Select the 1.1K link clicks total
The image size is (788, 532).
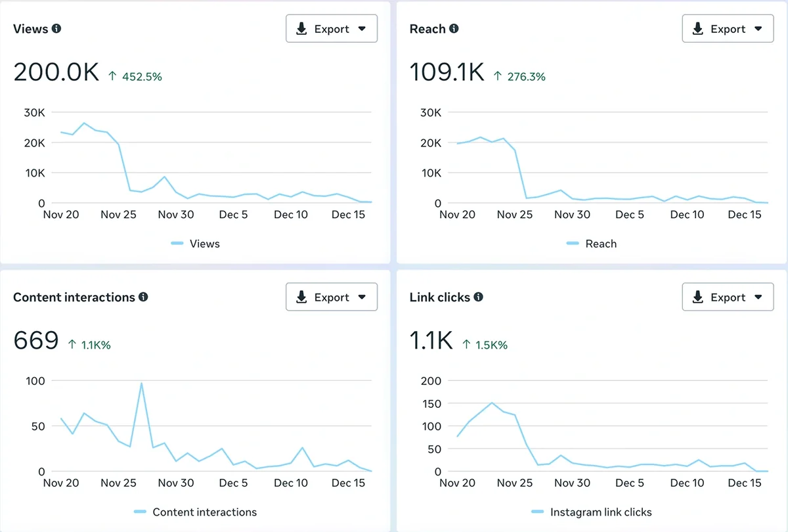431,340
